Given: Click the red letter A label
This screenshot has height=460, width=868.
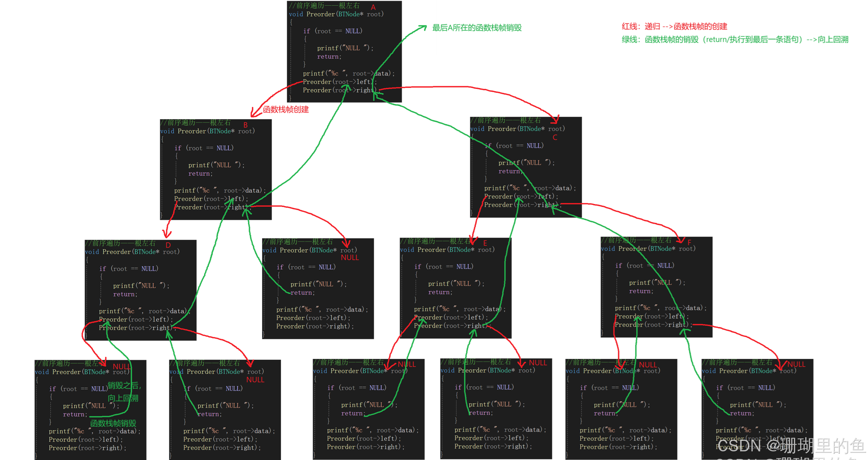Looking at the screenshot, I should pos(373,7).
